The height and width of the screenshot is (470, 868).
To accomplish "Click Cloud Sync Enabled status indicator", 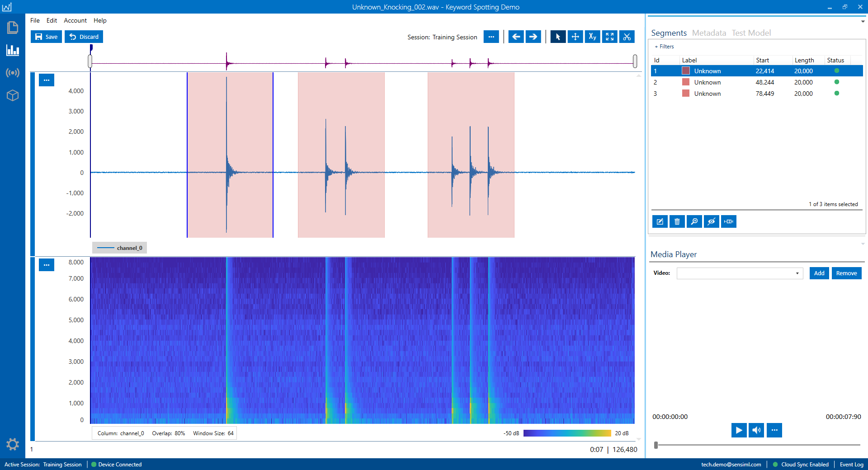I will (x=801, y=464).
